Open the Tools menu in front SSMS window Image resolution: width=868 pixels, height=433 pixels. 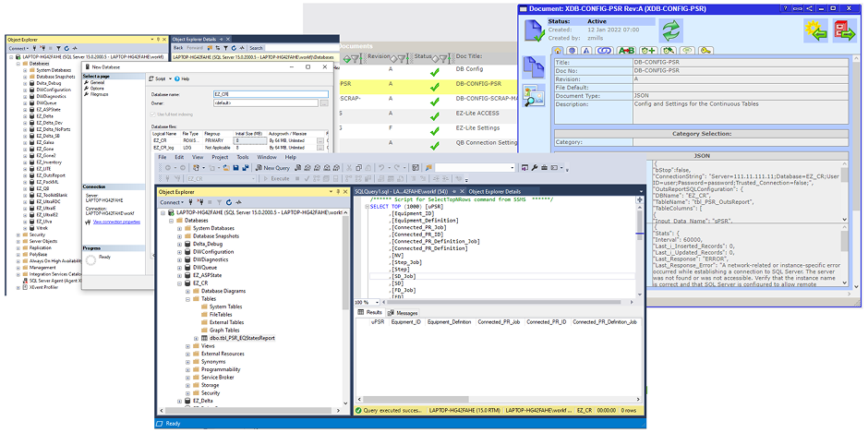pyautogui.click(x=243, y=157)
